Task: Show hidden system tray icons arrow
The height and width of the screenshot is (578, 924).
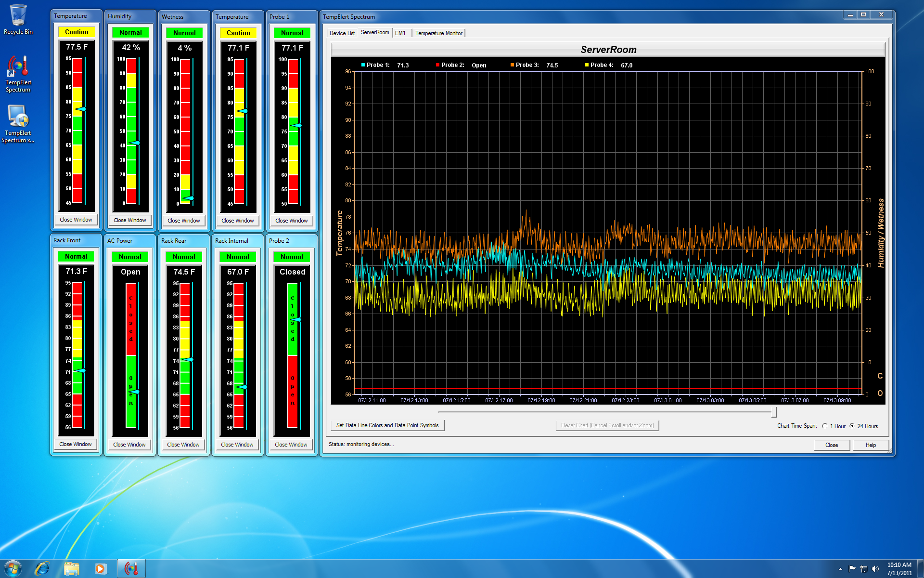Action: tap(840, 569)
